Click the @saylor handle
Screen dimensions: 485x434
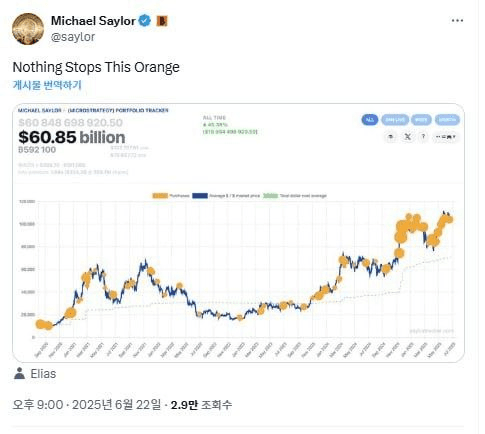click(x=73, y=36)
